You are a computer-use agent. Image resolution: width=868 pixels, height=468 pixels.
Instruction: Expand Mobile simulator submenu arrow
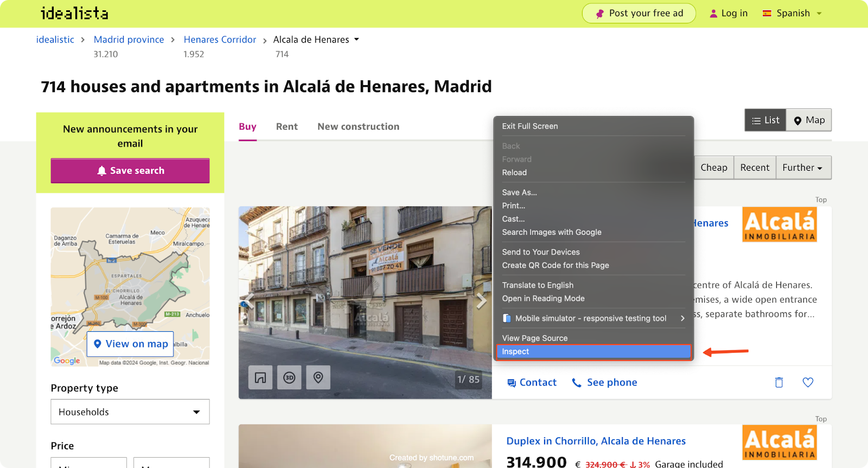pyautogui.click(x=682, y=318)
